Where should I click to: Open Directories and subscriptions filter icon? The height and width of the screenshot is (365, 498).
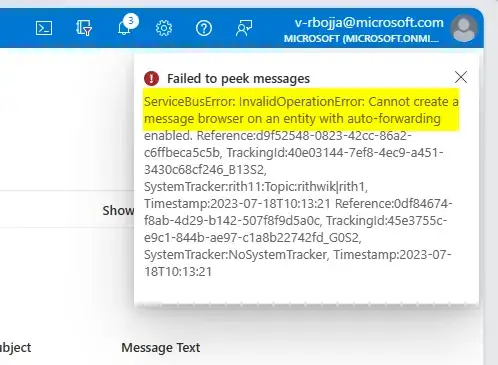point(84,28)
